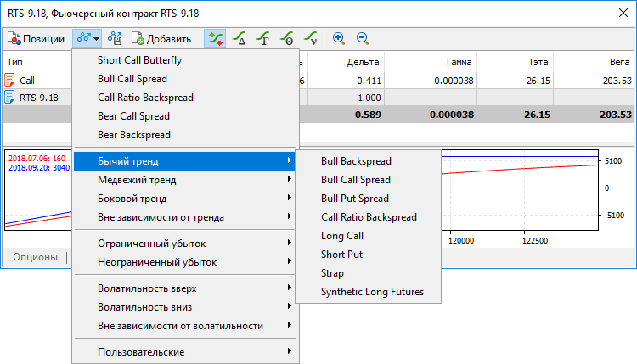The image size is (637, 364).
Task: Switch to the Опционы tab
Action: (35, 257)
